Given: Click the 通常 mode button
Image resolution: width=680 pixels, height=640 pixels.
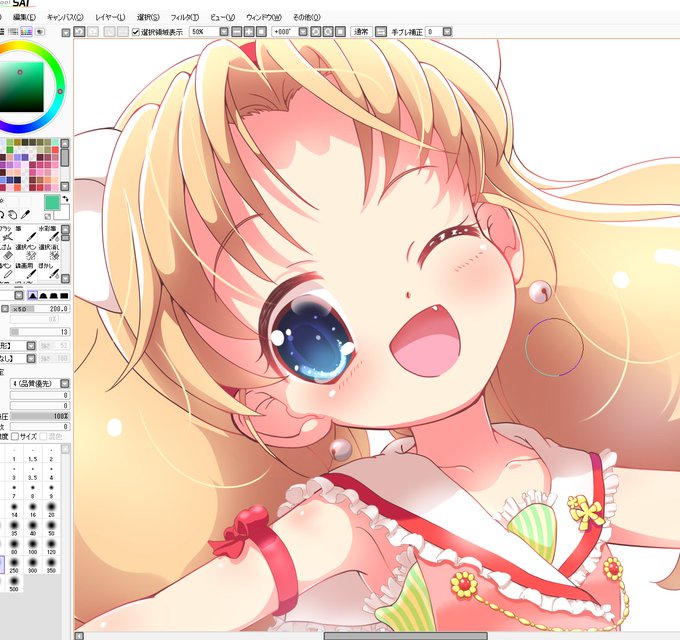Looking at the screenshot, I should coord(361,32).
